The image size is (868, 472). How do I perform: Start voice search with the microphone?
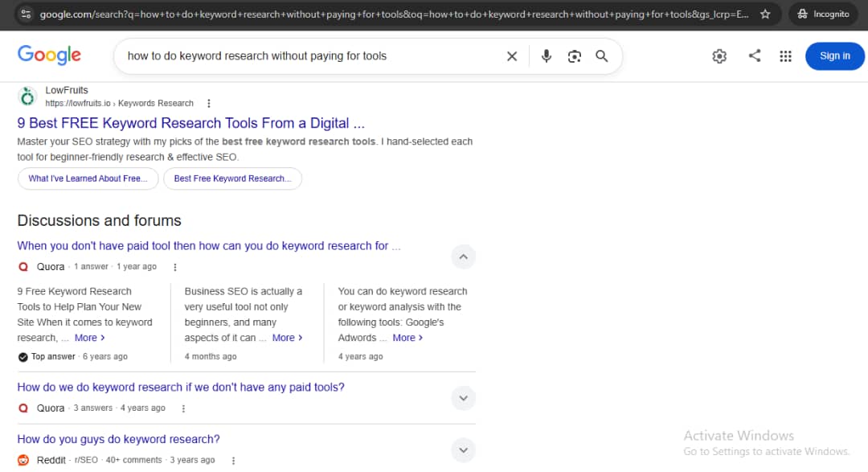pos(546,56)
